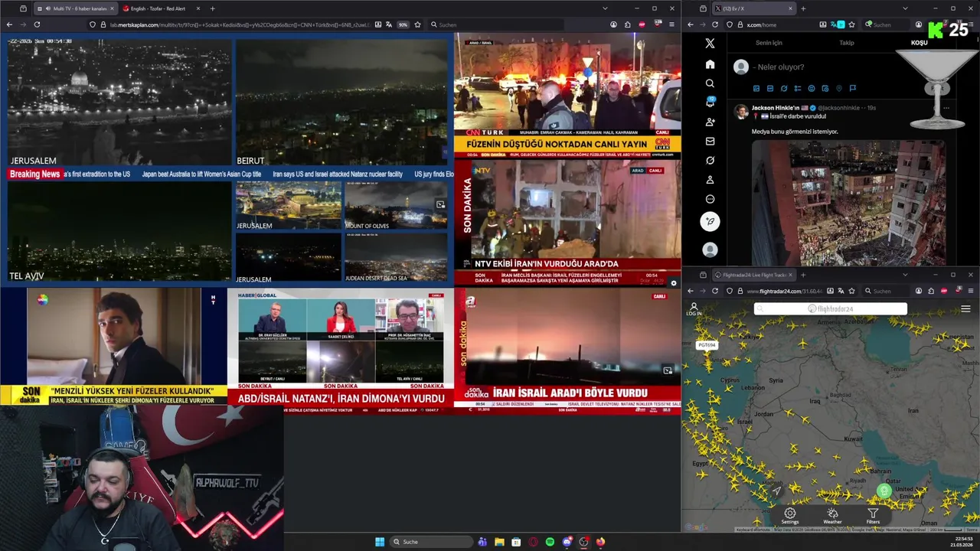Open Multi TV settings gear icon
The width and height of the screenshot is (980, 551).
[x=674, y=283]
